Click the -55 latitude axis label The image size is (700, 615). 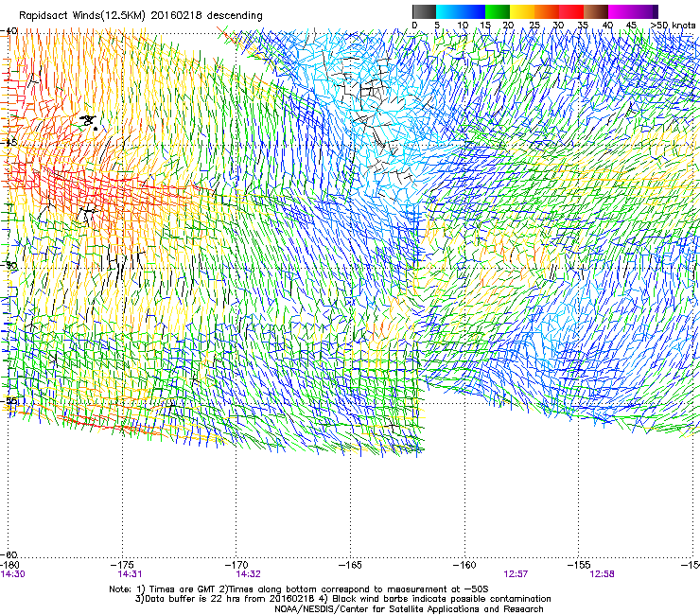[x=9, y=400]
